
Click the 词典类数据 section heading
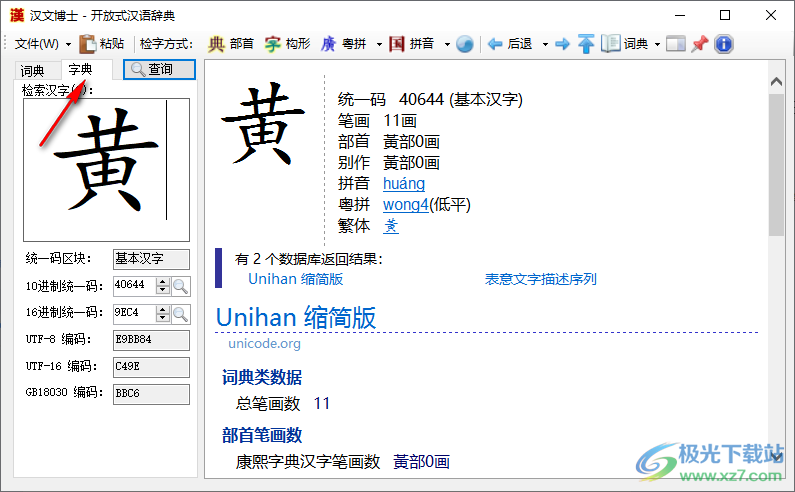click(x=262, y=377)
